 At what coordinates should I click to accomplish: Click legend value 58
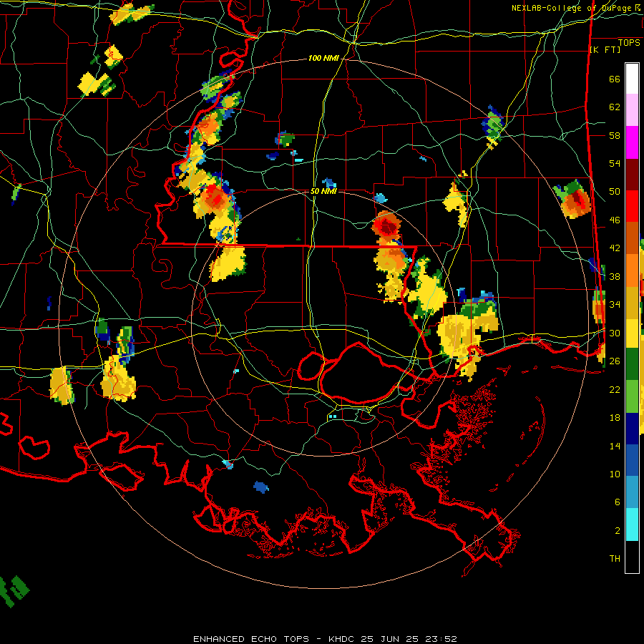[615, 135]
